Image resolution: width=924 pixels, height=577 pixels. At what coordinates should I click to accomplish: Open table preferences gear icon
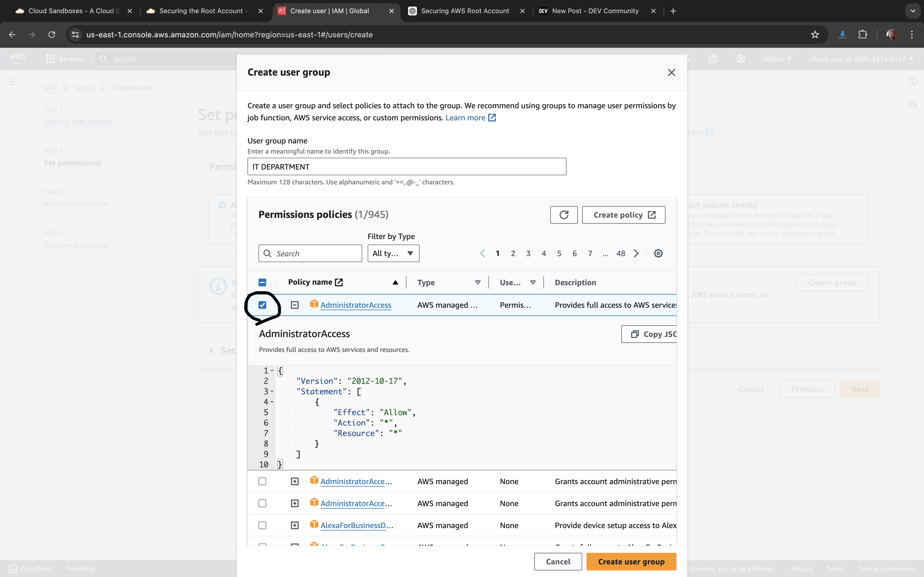point(658,253)
